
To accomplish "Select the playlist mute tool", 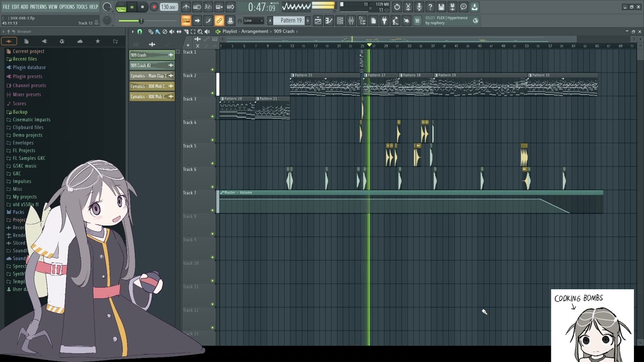I will click(172, 32).
